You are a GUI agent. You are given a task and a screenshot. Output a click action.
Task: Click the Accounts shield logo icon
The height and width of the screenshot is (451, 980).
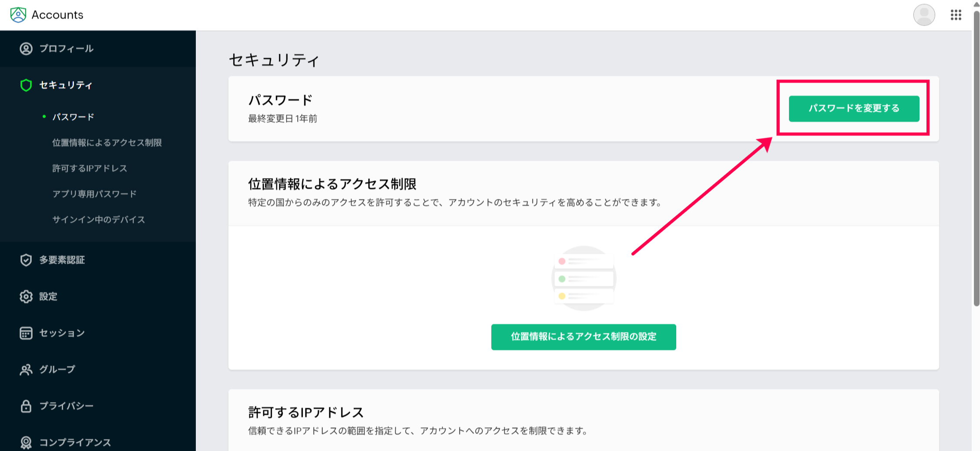[x=18, y=15]
